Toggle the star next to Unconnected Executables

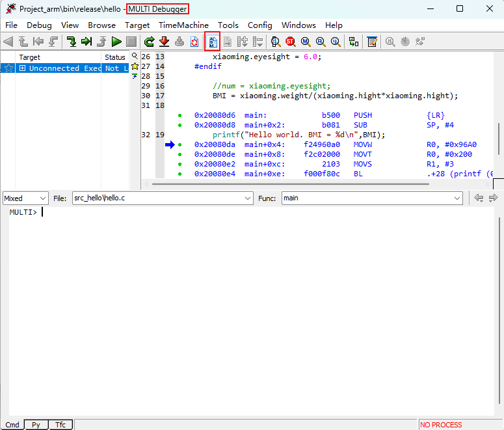click(x=8, y=68)
